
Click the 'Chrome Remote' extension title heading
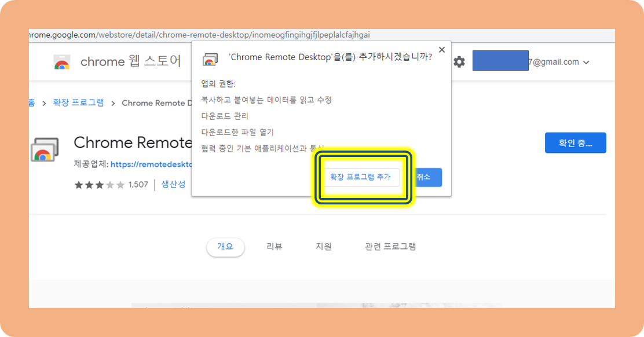click(x=133, y=142)
